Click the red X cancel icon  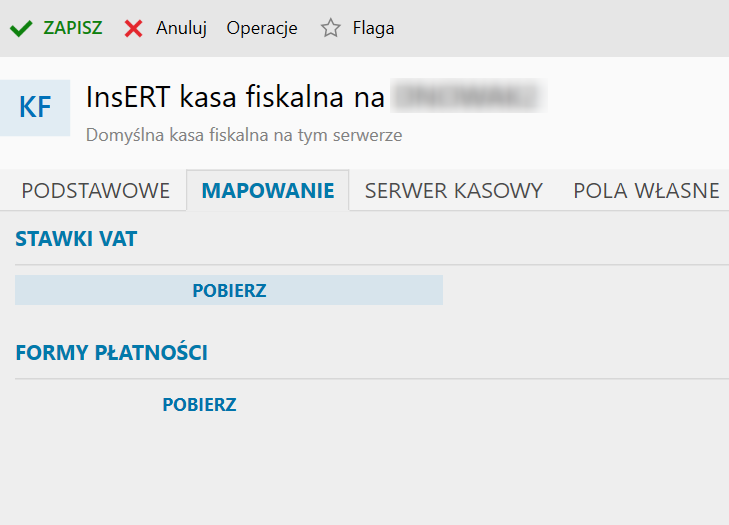(133, 28)
